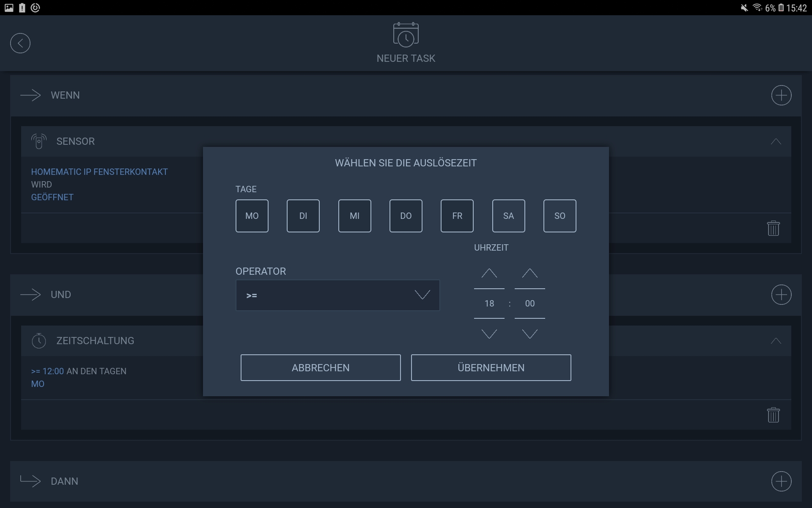Toggle the MO day box

tap(252, 216)
